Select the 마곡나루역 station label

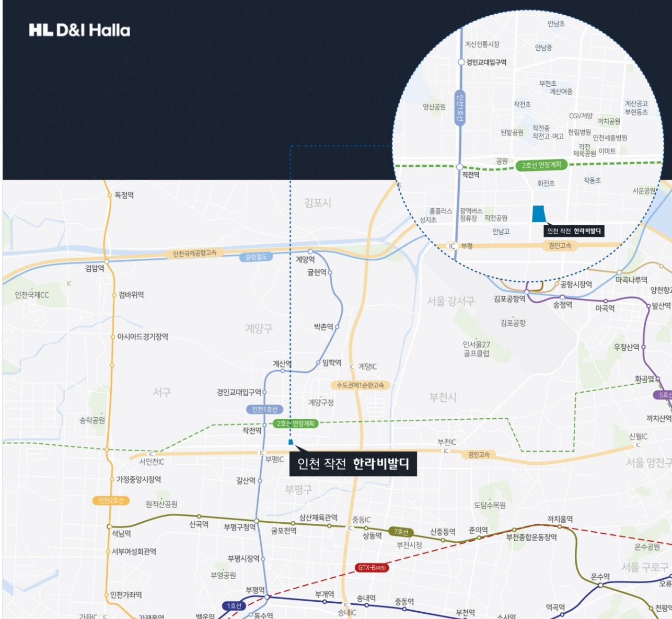[x=631, y=280]
